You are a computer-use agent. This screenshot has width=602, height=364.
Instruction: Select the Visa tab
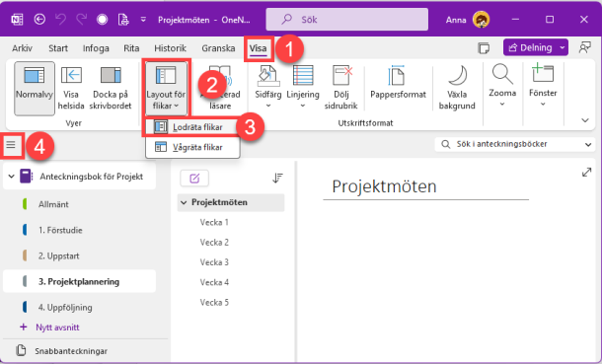tap(258, 48)
